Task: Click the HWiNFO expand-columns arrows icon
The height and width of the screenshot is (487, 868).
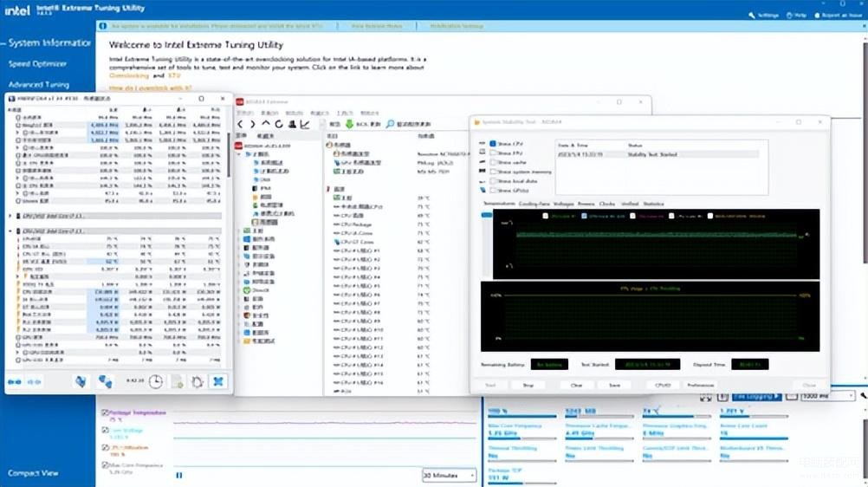Action: (15, 382)
